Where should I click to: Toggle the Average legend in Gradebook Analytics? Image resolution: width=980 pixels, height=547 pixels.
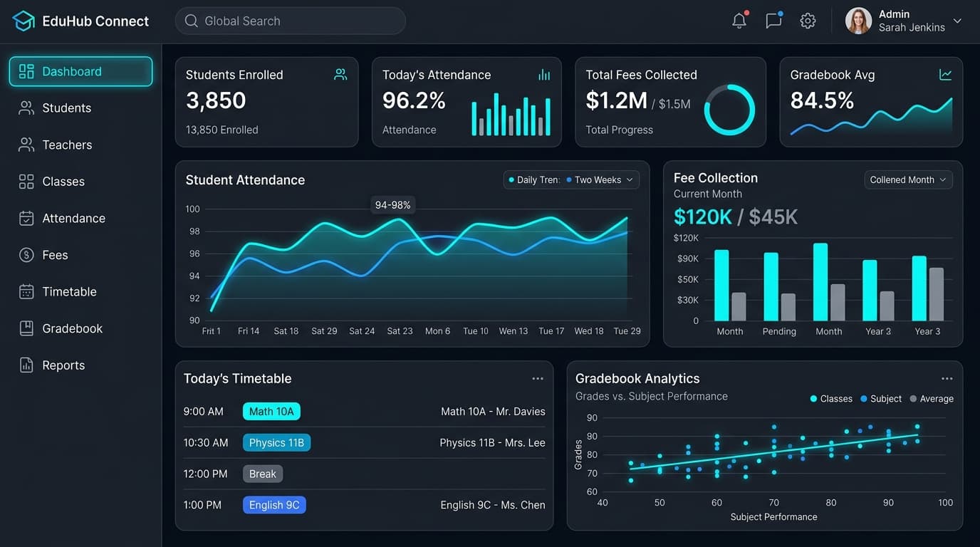click(x=932, y=399)
